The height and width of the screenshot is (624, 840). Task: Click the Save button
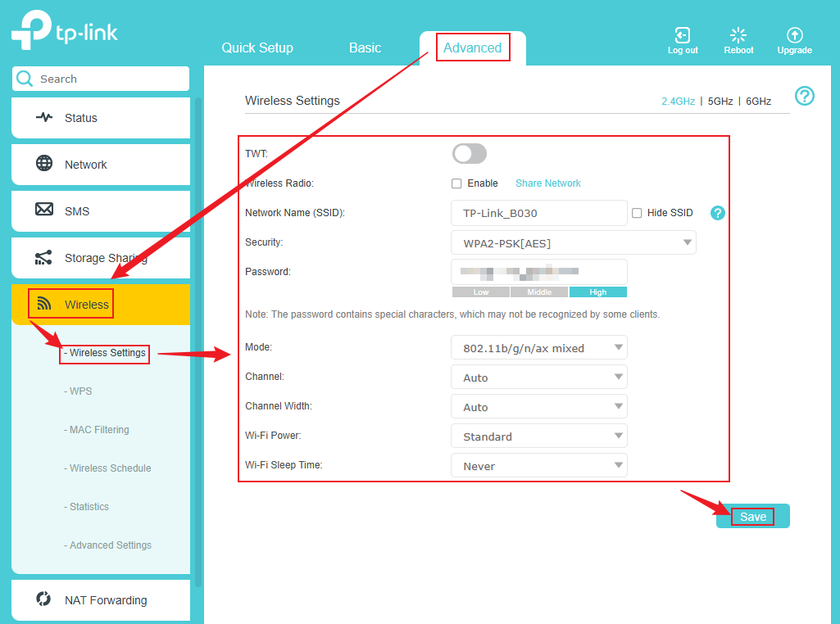pos(752,517)
